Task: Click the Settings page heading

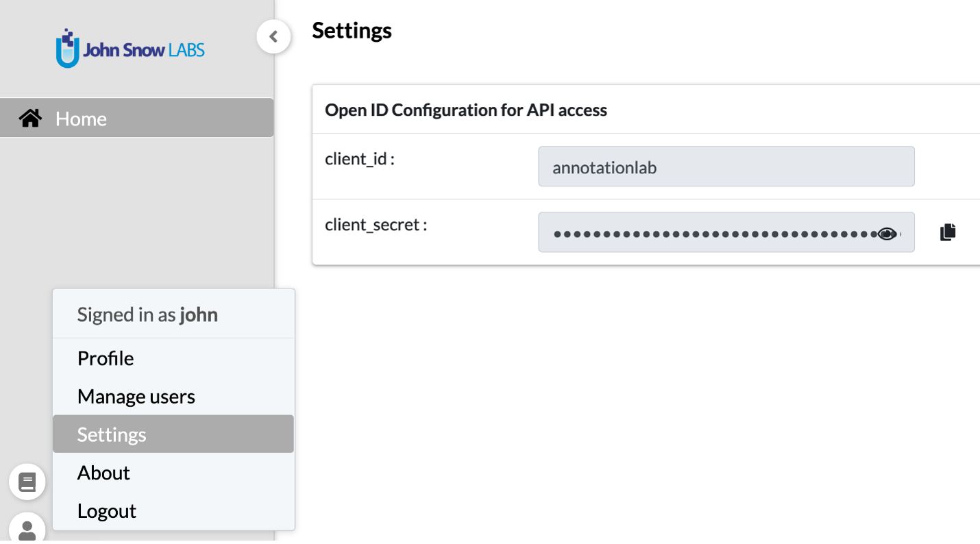Action: [x=352, y=30]
